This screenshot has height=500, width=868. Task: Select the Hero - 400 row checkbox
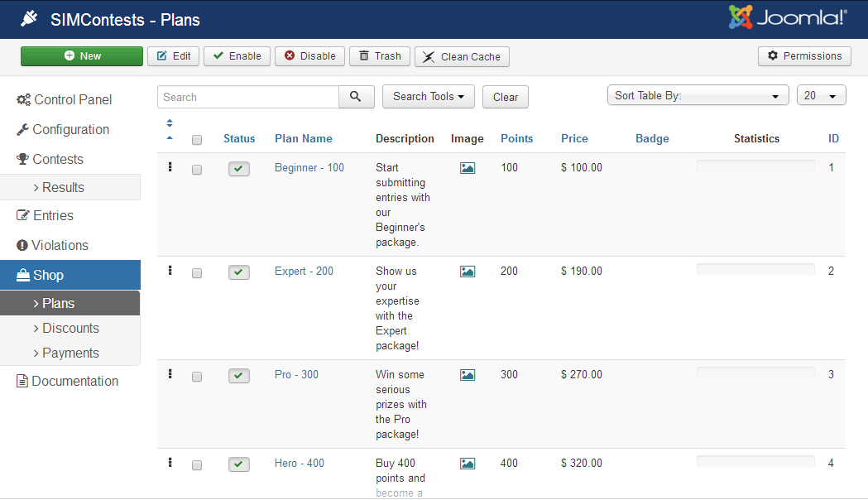click(x=196, y=465)
